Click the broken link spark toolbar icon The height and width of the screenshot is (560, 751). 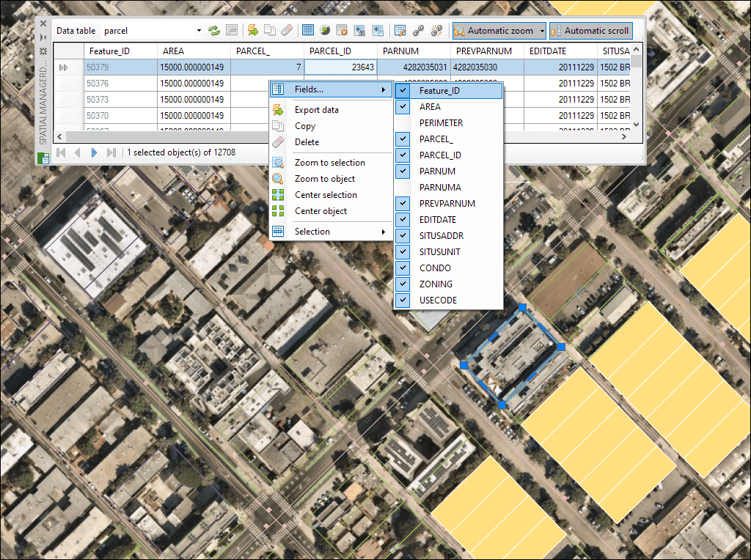click(436, 31)
